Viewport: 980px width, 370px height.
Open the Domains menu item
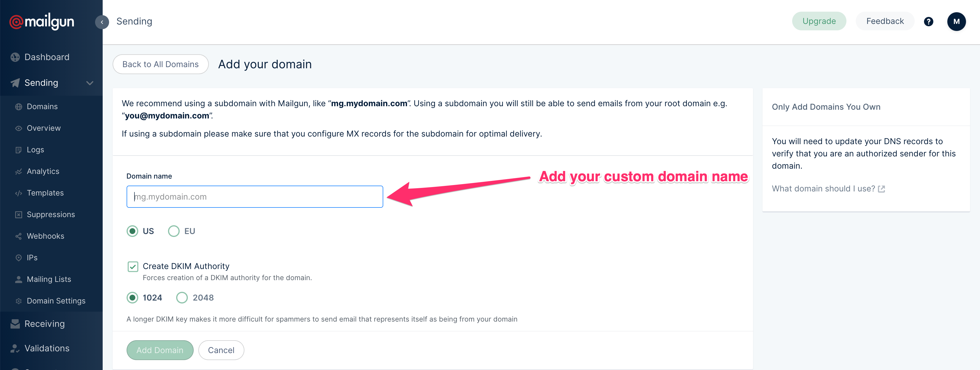[x=42, y=107]
